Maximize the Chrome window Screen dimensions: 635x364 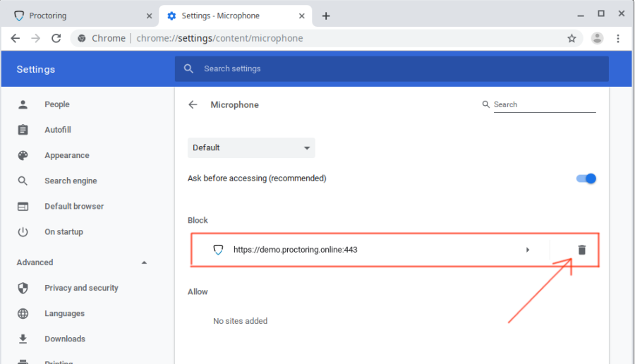[601, 14]
